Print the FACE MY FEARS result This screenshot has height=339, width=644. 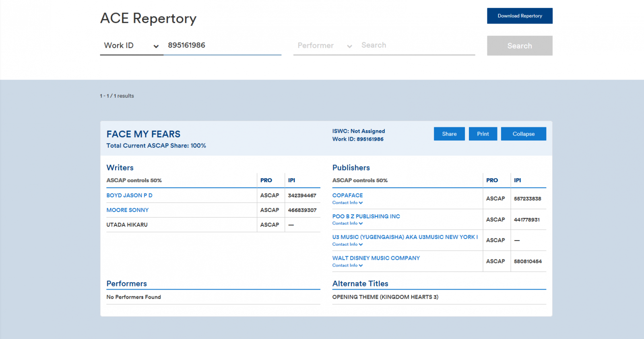click(483, 134)
